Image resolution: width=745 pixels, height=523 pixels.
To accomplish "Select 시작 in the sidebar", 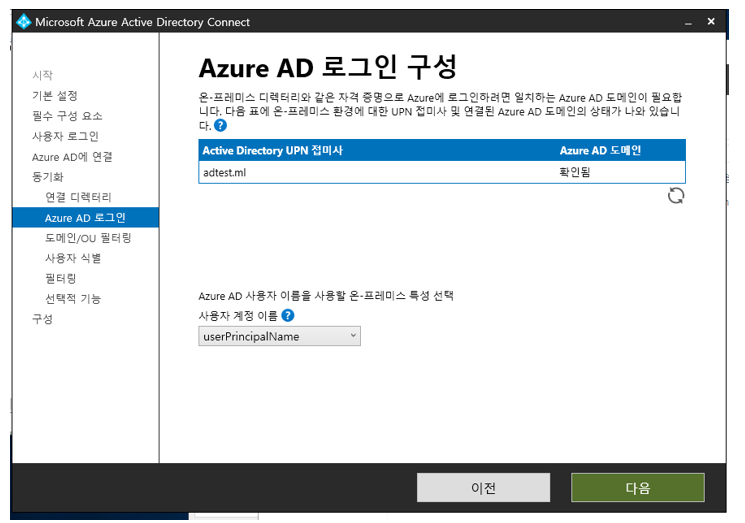I will [42, 75].
